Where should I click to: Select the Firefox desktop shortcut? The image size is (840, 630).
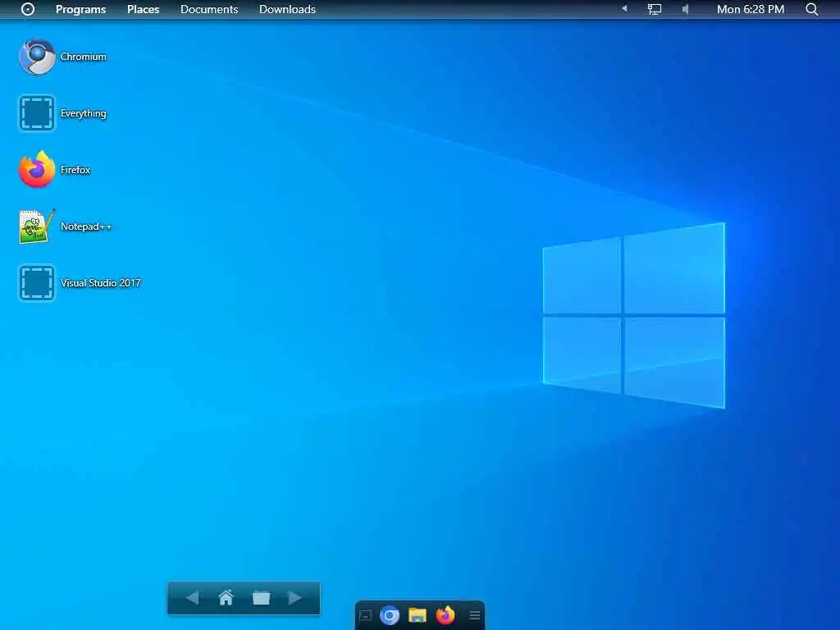point(55,170)
